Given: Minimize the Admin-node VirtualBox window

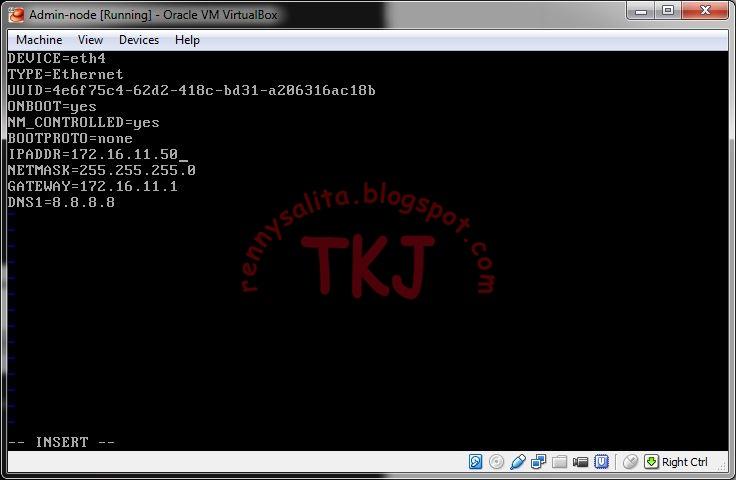Looking at the screenshot, I should click(x=641, y=11).
